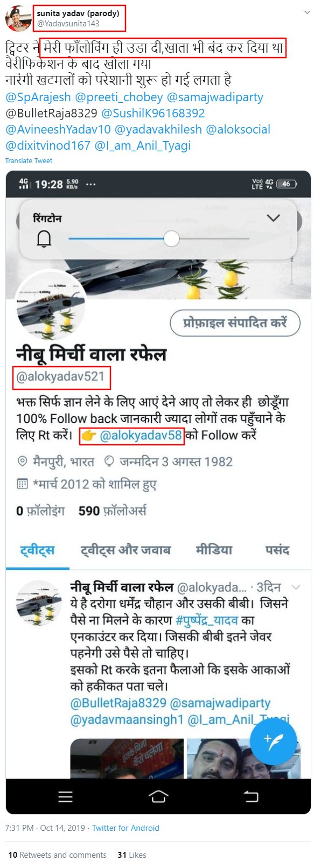
Task: Tap the Android recent apps menu icon
Action: pos(65,796)
